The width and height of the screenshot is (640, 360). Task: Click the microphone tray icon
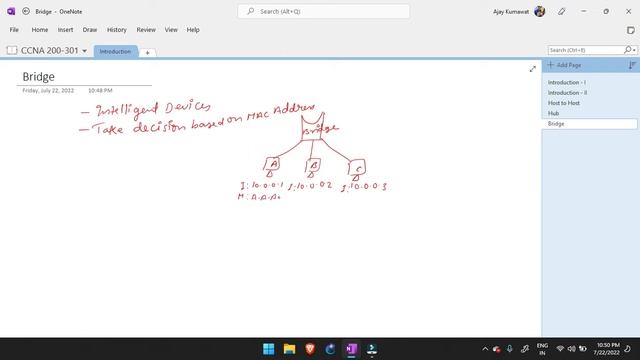coord(509,349)
